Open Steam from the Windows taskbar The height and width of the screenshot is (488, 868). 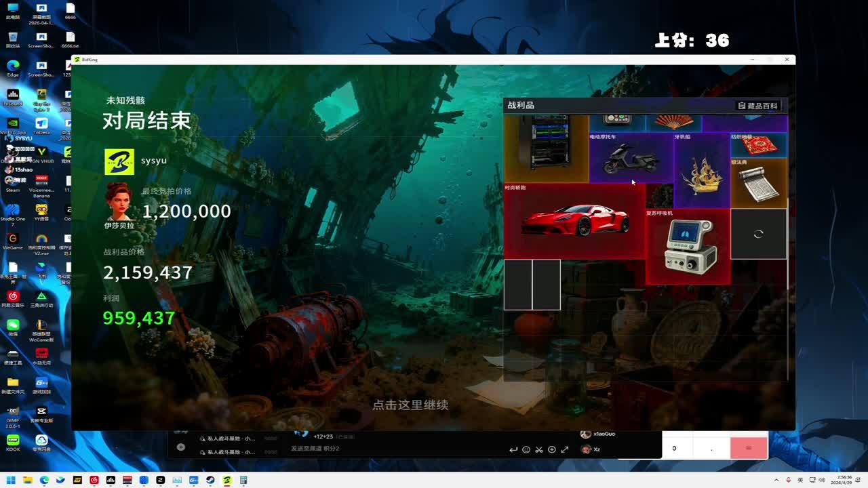point(210,480)
